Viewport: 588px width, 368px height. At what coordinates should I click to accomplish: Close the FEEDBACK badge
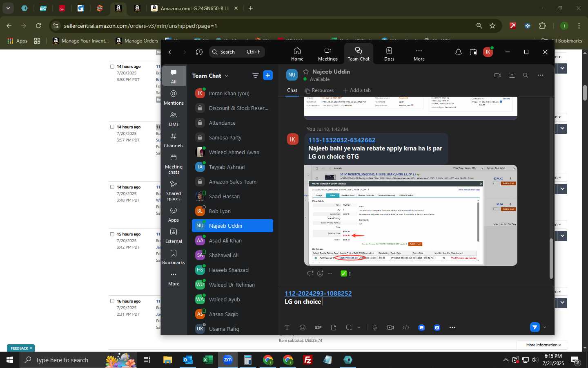point(31,348)
